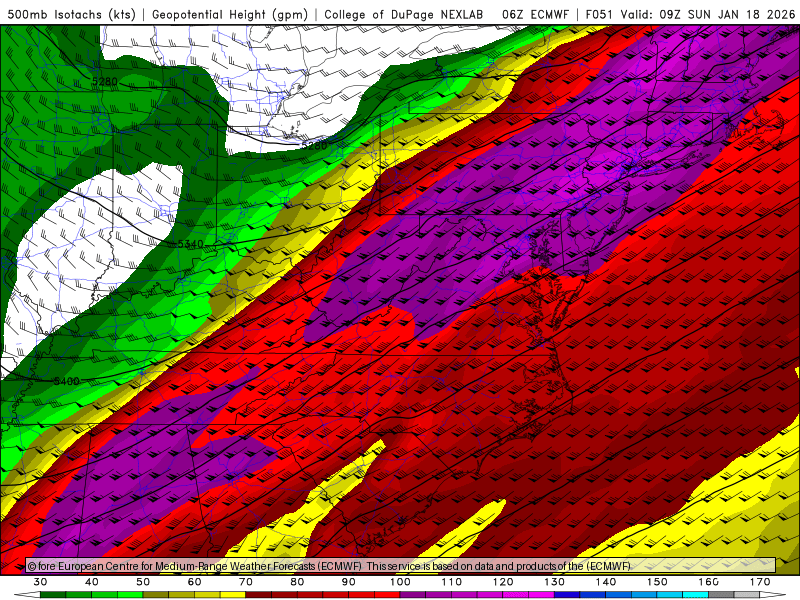
Task: Click the 5280 contour label on green shading
Action: point(105,82)
